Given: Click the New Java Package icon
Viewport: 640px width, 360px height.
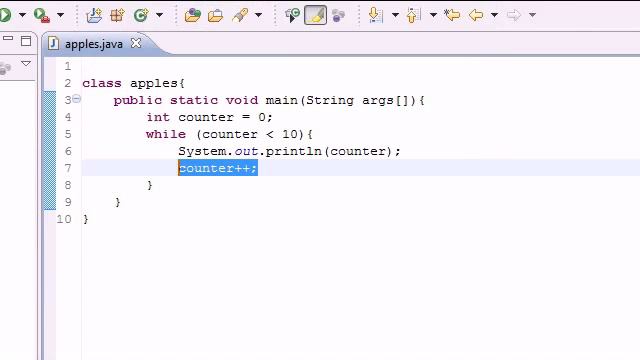Looking at the screenshot, I should pos(117,15).
